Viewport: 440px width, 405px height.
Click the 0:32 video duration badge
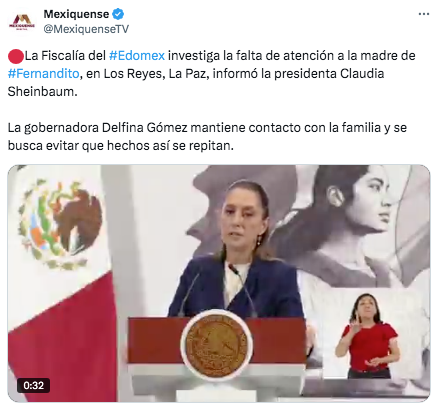(x=33, y=385)
